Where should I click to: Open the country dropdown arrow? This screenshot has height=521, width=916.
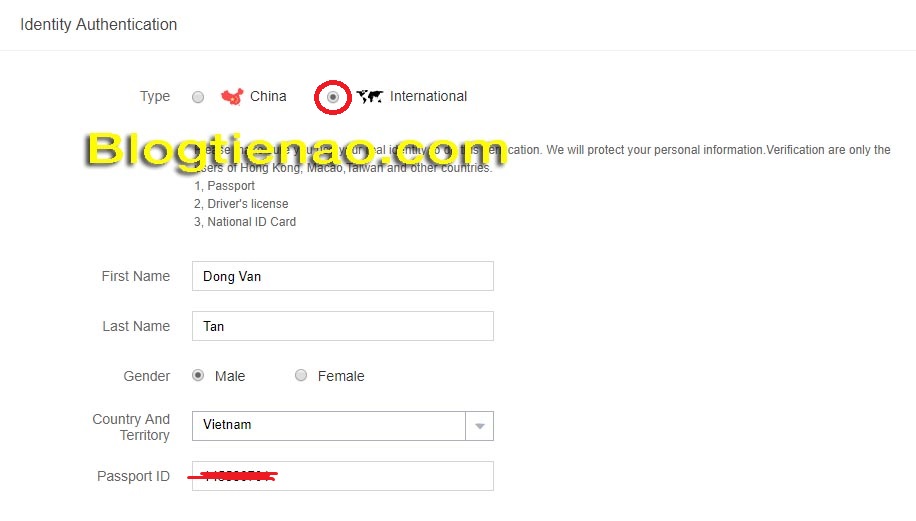click(x=480, y=426)
